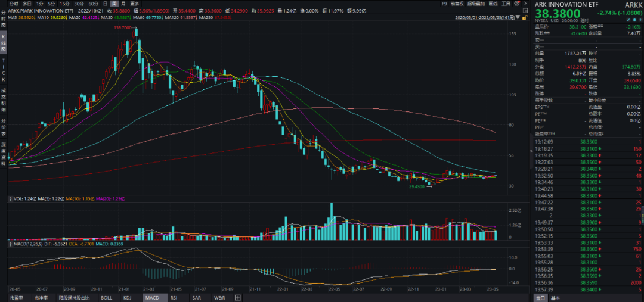This screenshot has height=302, width=644.
Task: Open 工具 tools menu
Action: (x=506, y=4)
